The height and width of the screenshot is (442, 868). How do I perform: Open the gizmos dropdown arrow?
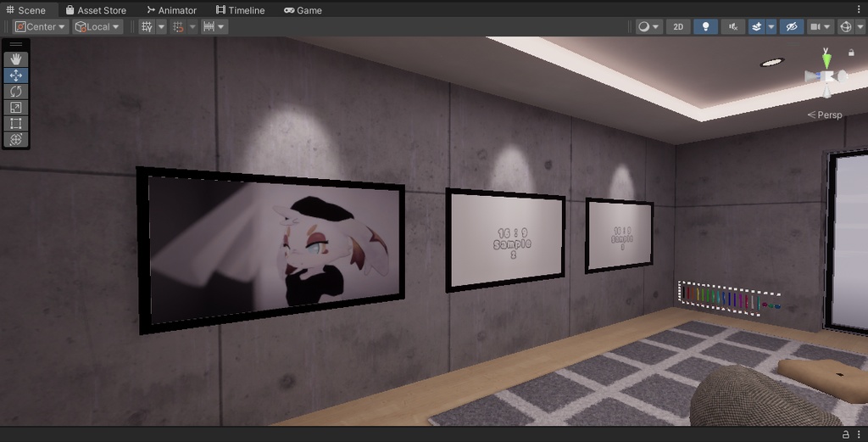(x=860, y=26)
